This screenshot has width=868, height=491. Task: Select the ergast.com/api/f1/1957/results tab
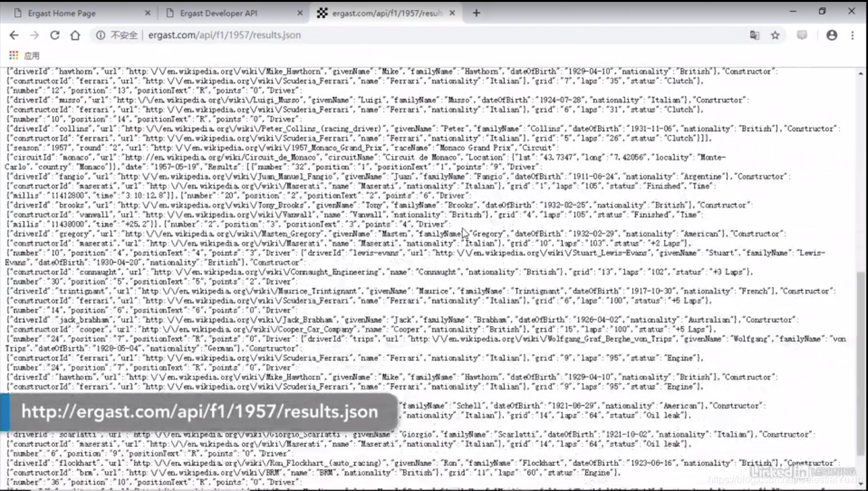coord(386,12)
